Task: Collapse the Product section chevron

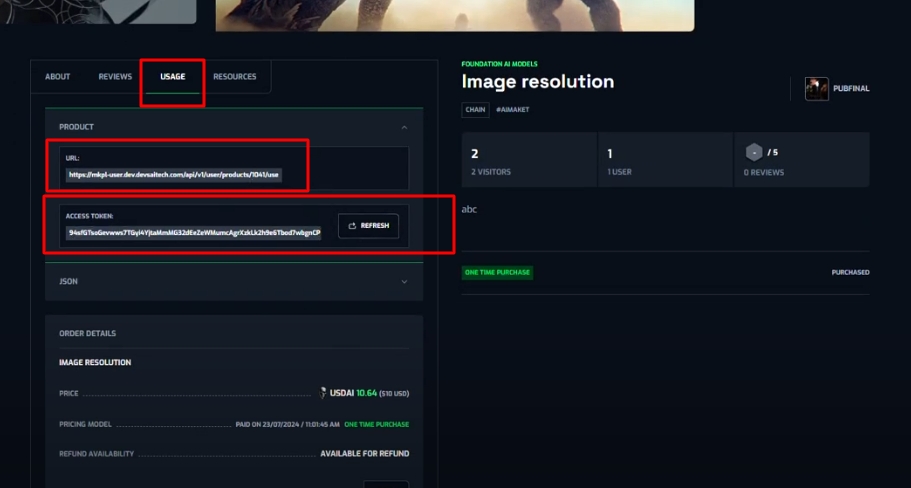Action: [x=404, y=128]
